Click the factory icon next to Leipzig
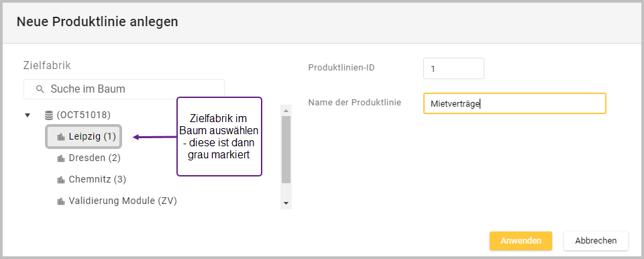 point(61,137)
